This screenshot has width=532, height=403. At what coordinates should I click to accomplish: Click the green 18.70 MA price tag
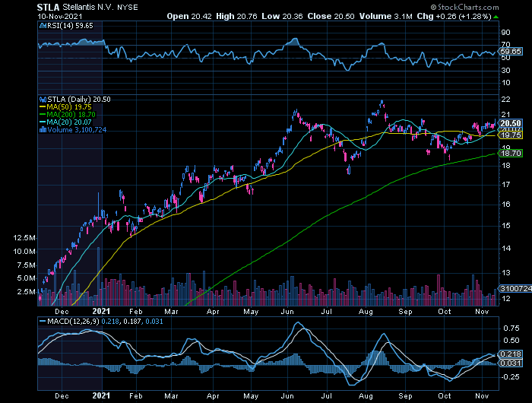click(x=511, y=154)
